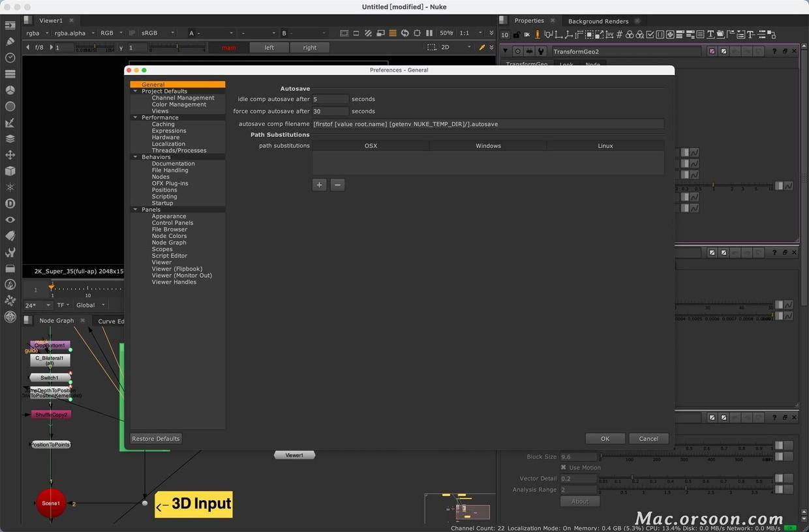Select General in the preferences tree
This screenshot has width=809, height=532.
pyautogui.click(x=177, y=85)
